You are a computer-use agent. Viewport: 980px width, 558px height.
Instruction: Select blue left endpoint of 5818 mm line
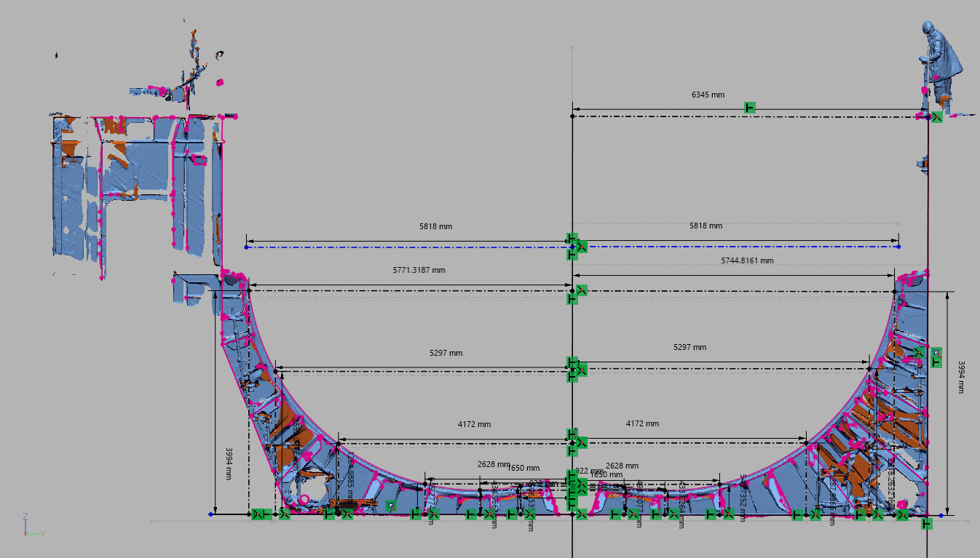tap(246, 247)
